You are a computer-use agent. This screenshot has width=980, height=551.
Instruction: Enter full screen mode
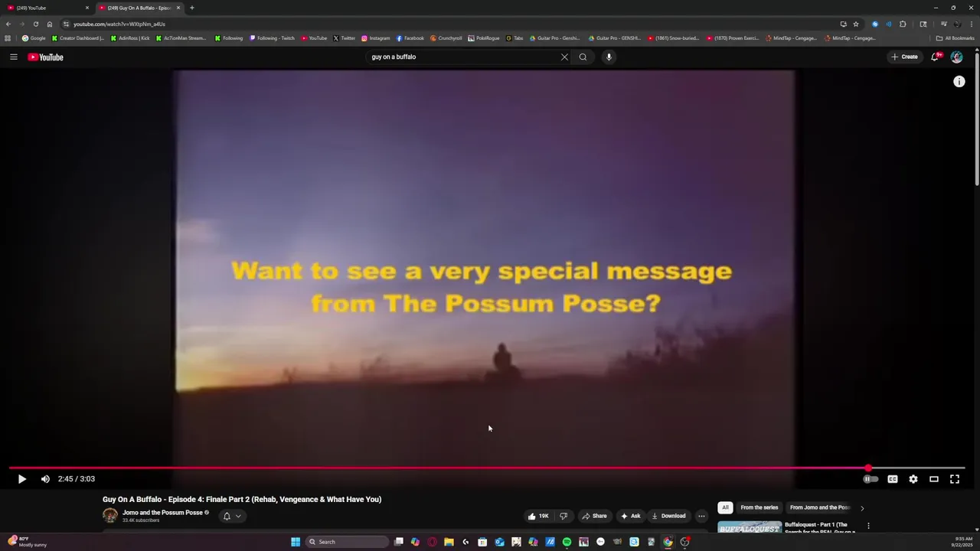955,479
